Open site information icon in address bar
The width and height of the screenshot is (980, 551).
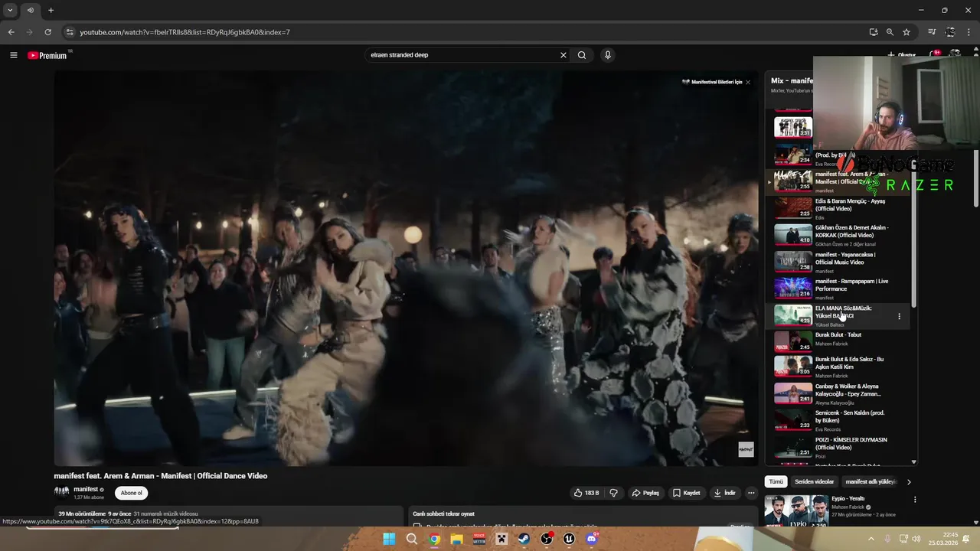pos(70,32)
